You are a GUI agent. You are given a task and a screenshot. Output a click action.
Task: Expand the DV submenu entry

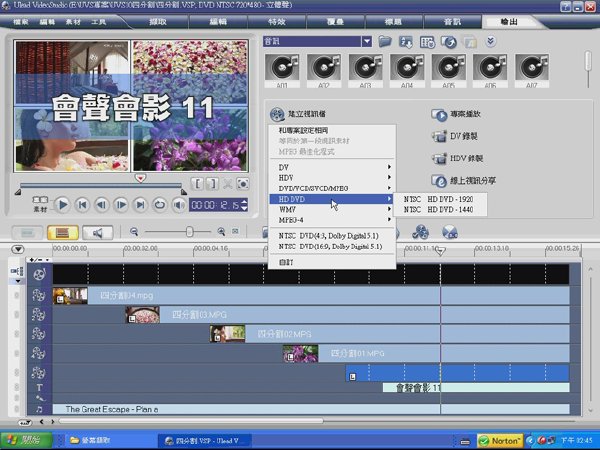pyautogui.click(x=332, y=167)
